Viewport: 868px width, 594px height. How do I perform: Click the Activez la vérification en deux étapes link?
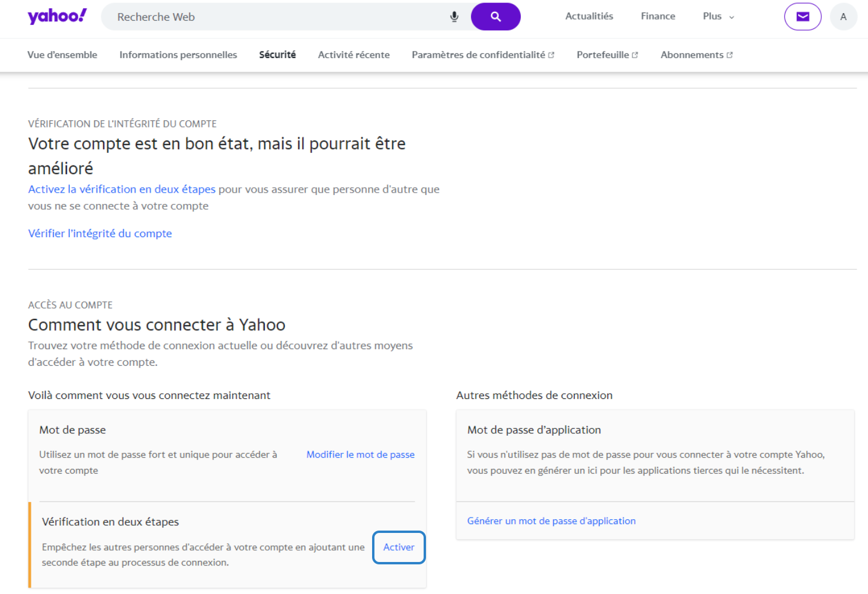(x=122, y=189)
